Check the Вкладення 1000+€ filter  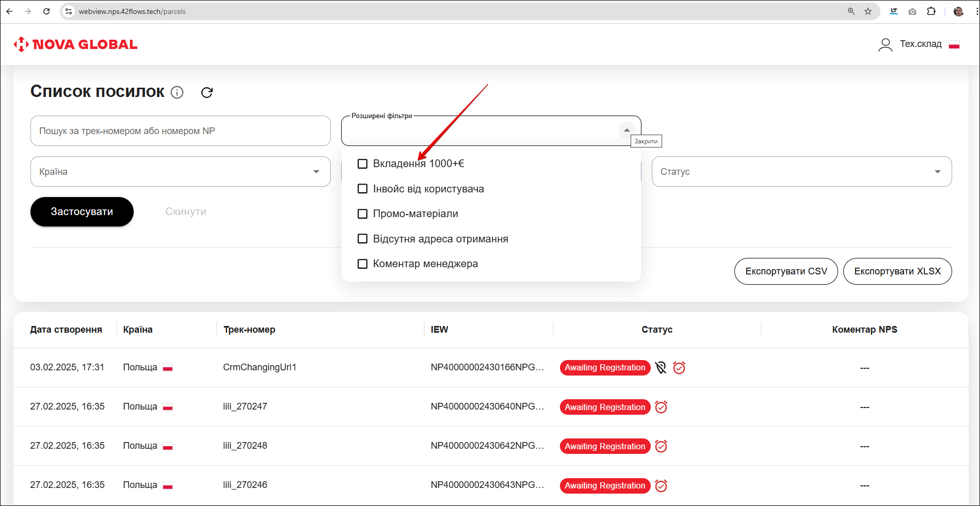(x=363, y=164)
